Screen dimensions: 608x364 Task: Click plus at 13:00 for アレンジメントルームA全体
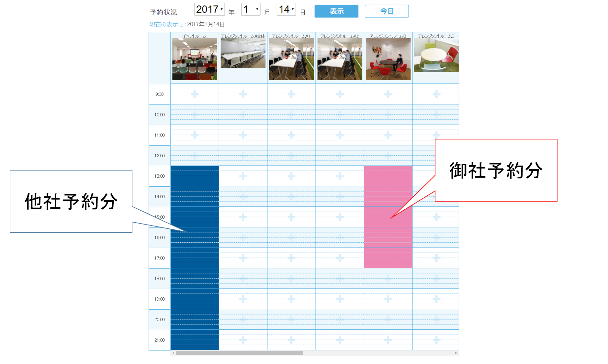pos(243,176)
